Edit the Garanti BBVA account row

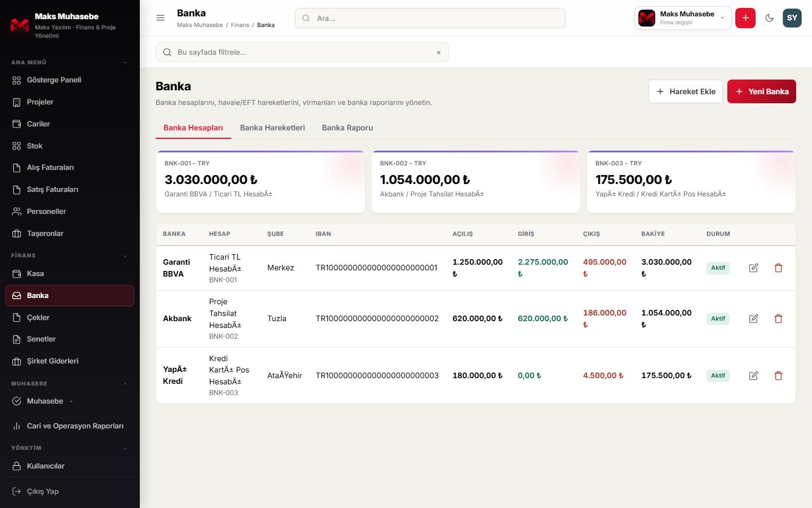pyautogui.click(x=753, y=268)
